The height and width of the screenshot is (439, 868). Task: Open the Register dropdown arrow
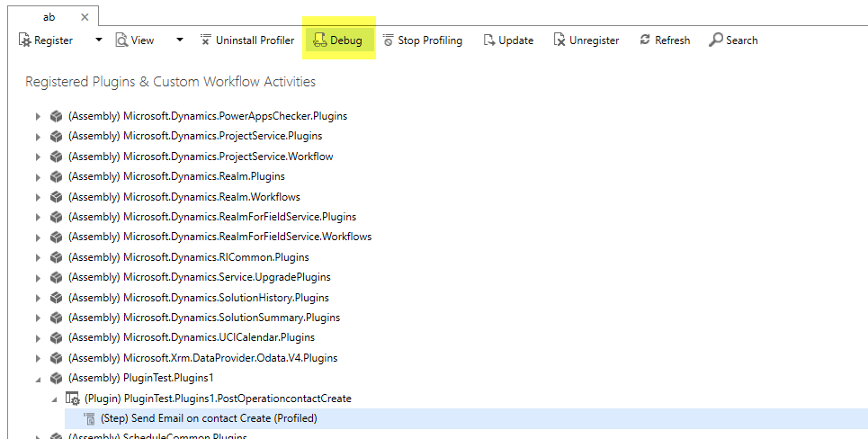99,40
